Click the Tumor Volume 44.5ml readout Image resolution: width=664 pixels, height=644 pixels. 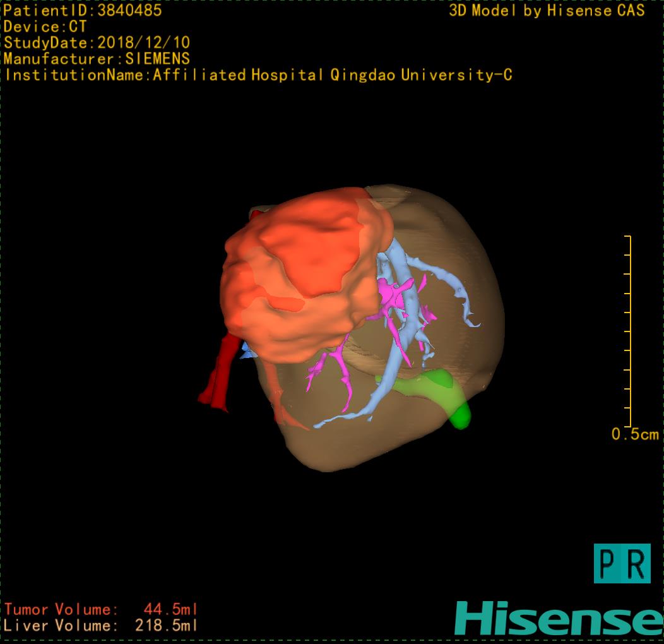point(101,610)
